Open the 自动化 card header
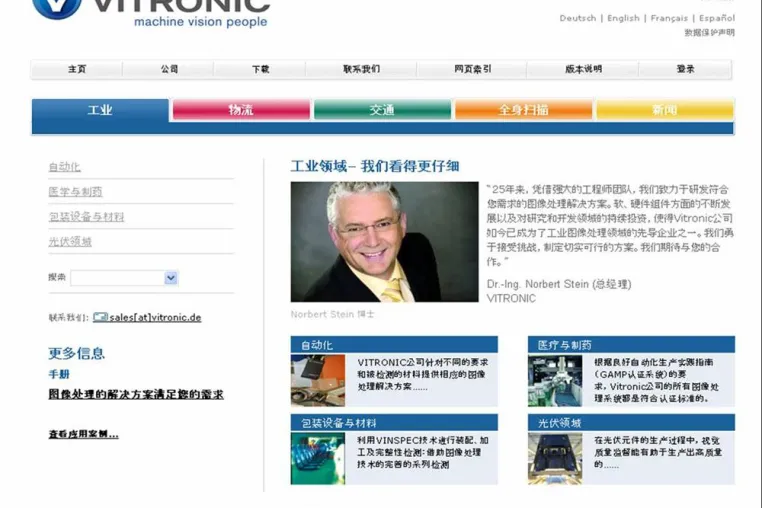Image resolution: width=762 pixels, height=508 pixels. pyautogui.click(x=394, y=345)
